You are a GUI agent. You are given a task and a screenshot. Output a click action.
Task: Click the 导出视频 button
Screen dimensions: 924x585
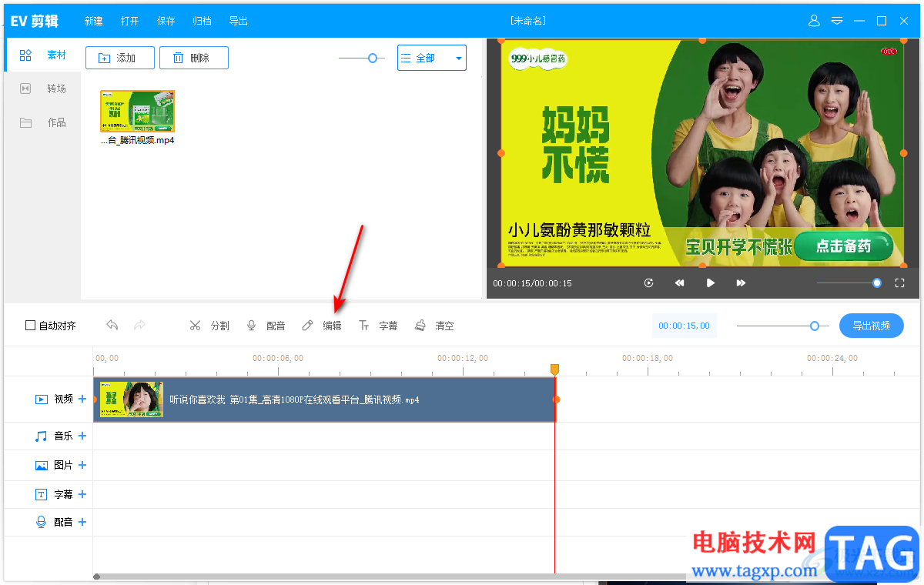click(x=872, y=326)
